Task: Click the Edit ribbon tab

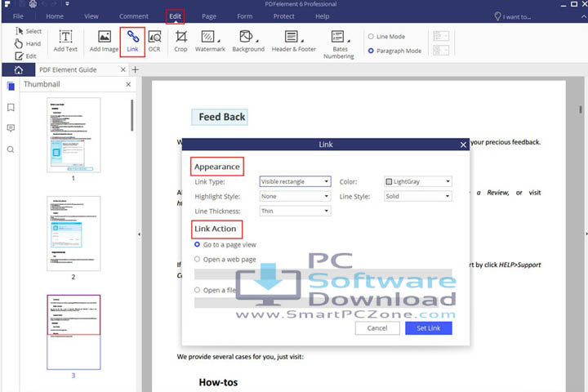Action: [x=175, y=16]
